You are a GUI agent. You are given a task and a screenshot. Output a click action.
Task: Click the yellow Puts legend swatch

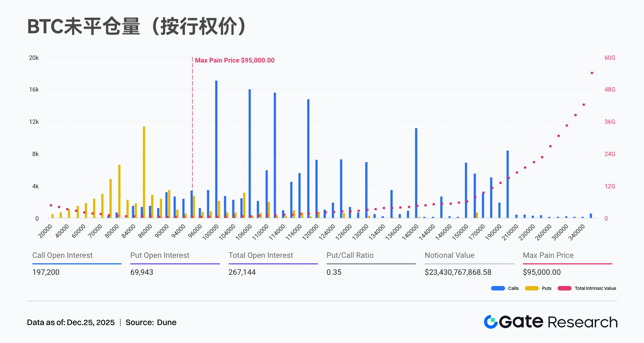[532, 288]
